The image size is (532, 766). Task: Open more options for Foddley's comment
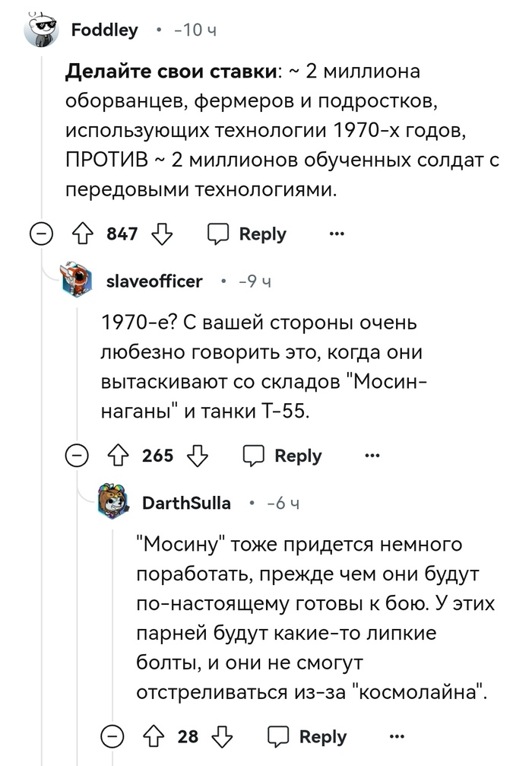click(337, 234)
